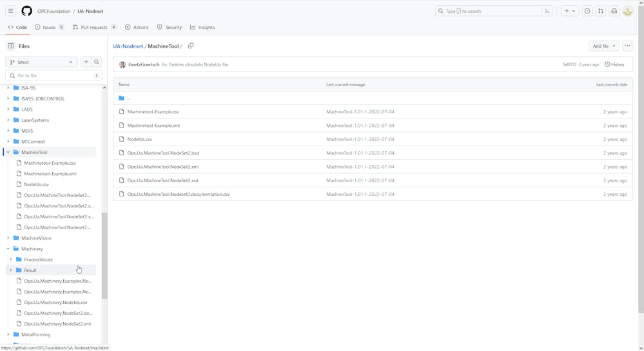Expand the ISA95-JOBCONTROL folder chevron
Screen dimensions: 644x351
(x=8, y=99)
